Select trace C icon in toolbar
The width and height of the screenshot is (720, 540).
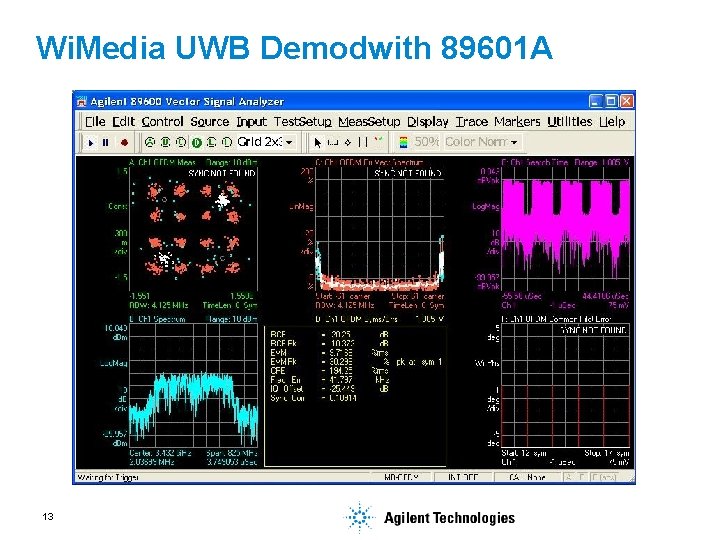click(x=181, y=142)
